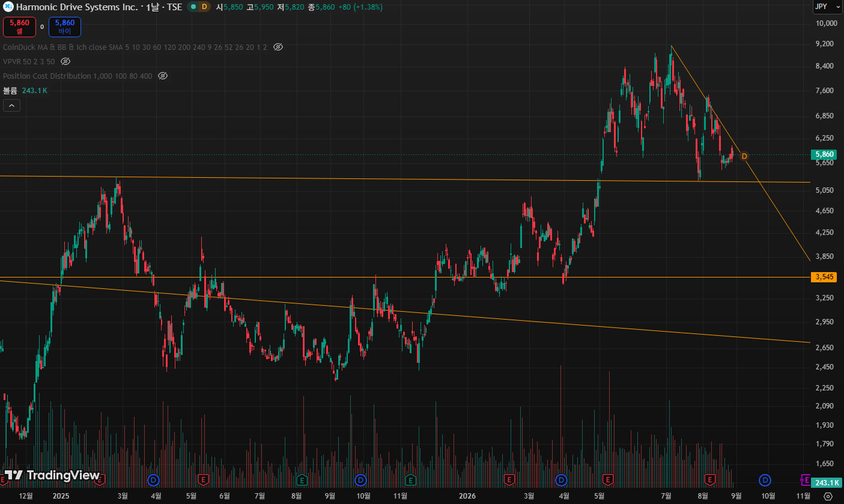Click the Harmonic Drive Systems symbol logo
This screenshot has height=504, width=844.
8,7
